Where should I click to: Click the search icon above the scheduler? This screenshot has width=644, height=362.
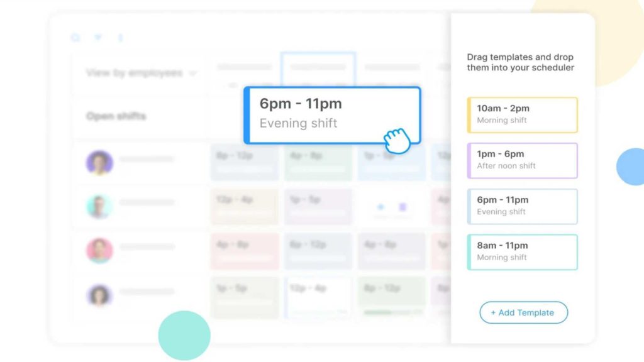click(x=75, y=38)
